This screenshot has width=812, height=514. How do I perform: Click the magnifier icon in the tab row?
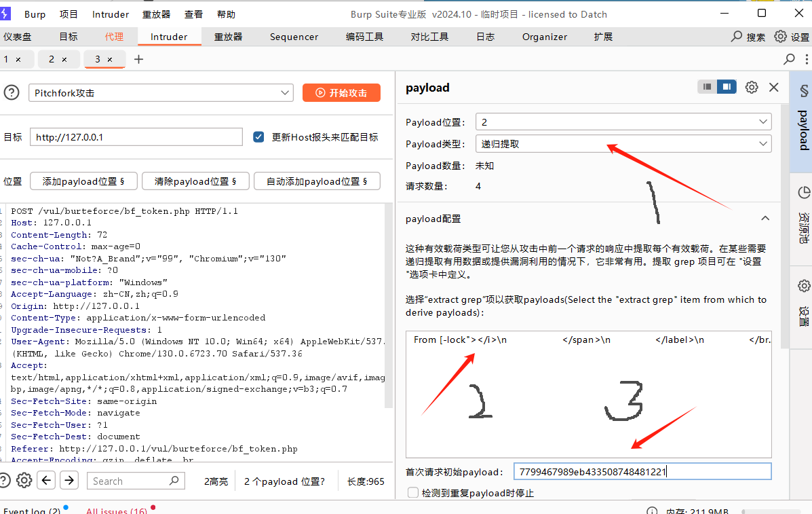789,59
